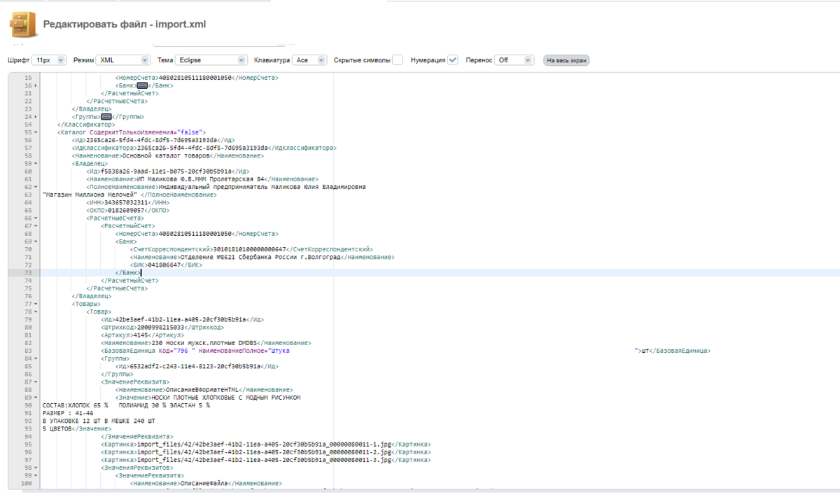Screen dimensions: 840x504
Task: Click the image path ending 00000080011-2.jpg
Action: 265,451
